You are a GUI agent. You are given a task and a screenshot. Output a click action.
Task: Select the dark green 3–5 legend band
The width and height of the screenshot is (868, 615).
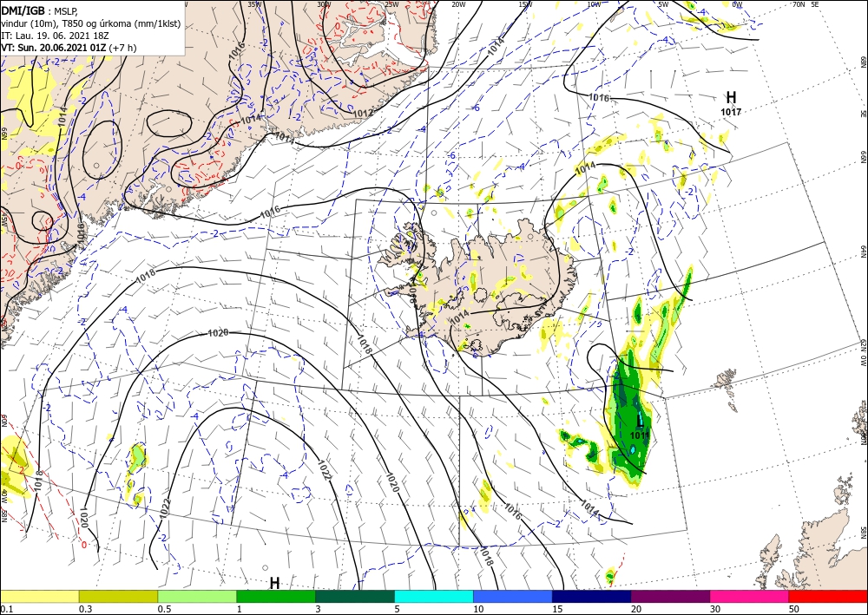[355, 596]
